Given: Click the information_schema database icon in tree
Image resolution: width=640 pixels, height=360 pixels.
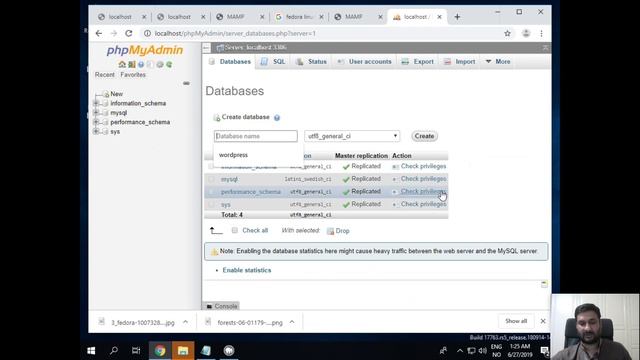Looking at the screenshot, I should pyautogui.click(x=105, y=103).
